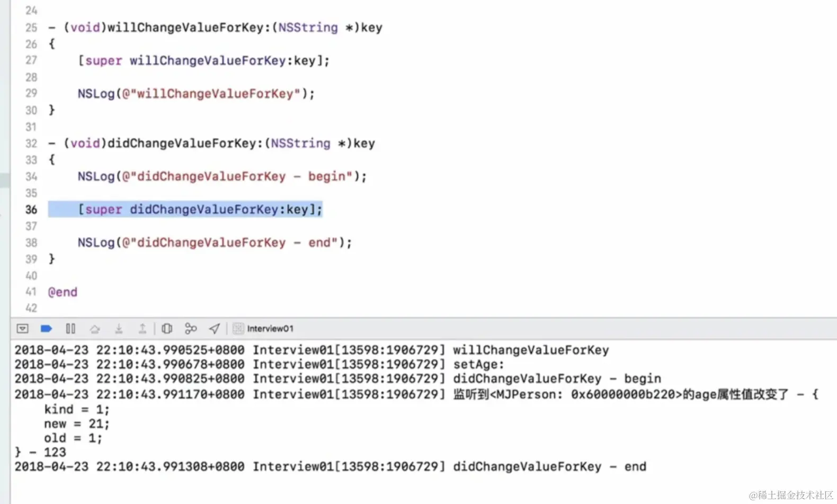837x504 pixels.
Task: Click the Step Into debug icon
Action: [x=119, y=329]
